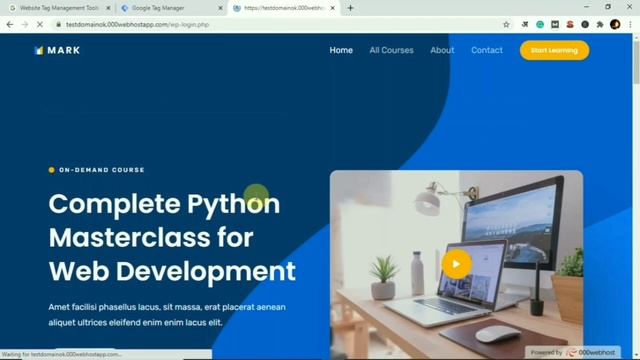Select the testdomainok.000webhost tab
Screen dimensions: 640x360
pos(284,8)
